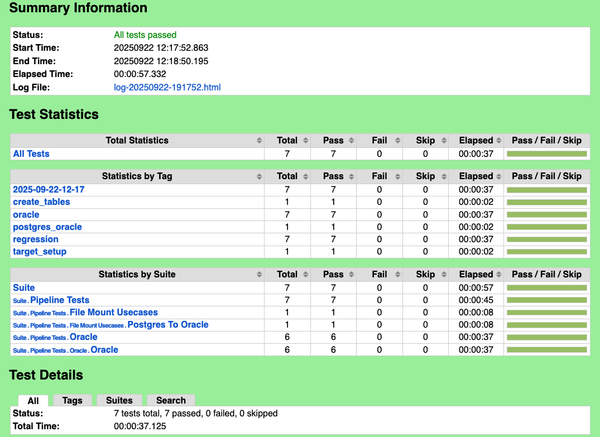This screenshot has width=600, height=437.
Task: Open the All Tests statistics link
Action: 31,154
